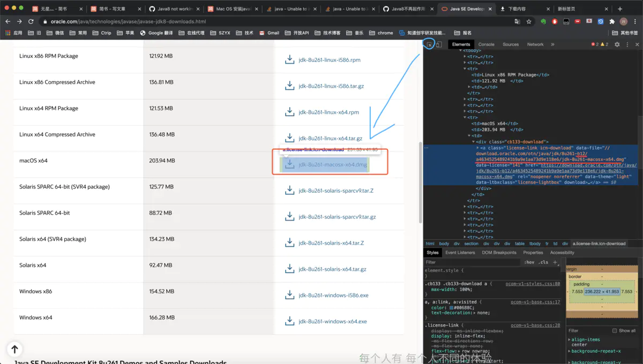643x364 pixels.
Task: Open the Properties tab in DevTools sidebar
Action: (533, 253)
